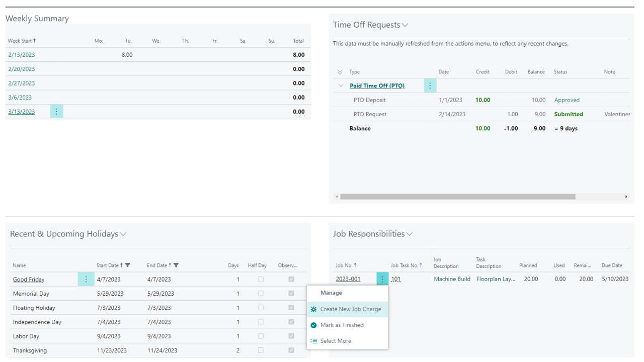Click the Start Date column filter icon

coord(128,265)
